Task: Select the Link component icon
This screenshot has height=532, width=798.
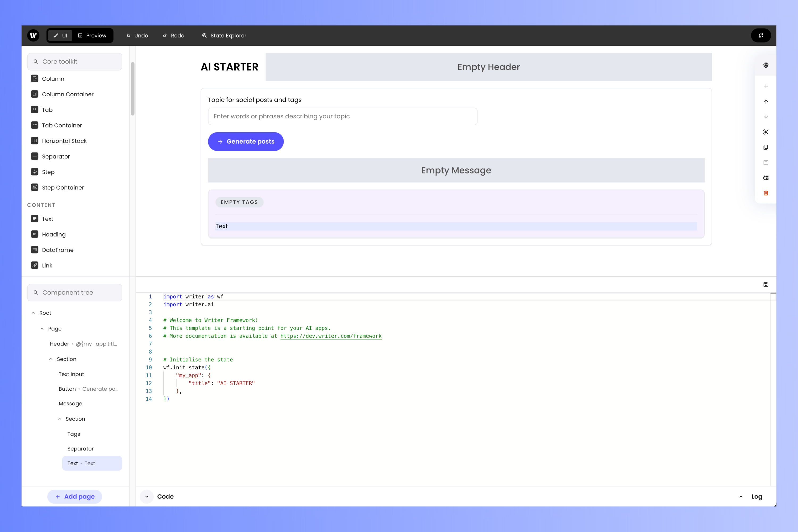Action: click(35, 265)
